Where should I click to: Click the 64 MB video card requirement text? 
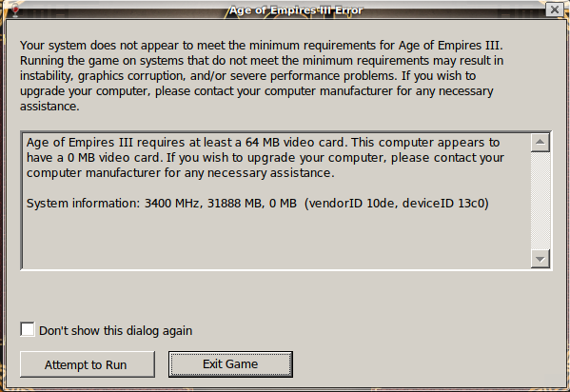[x=295, y=142]
